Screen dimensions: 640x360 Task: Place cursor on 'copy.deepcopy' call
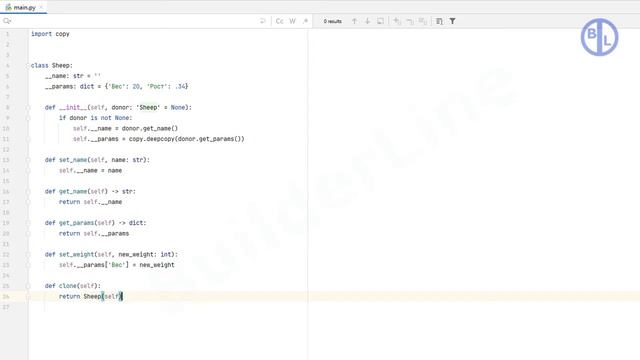[152, 139]
